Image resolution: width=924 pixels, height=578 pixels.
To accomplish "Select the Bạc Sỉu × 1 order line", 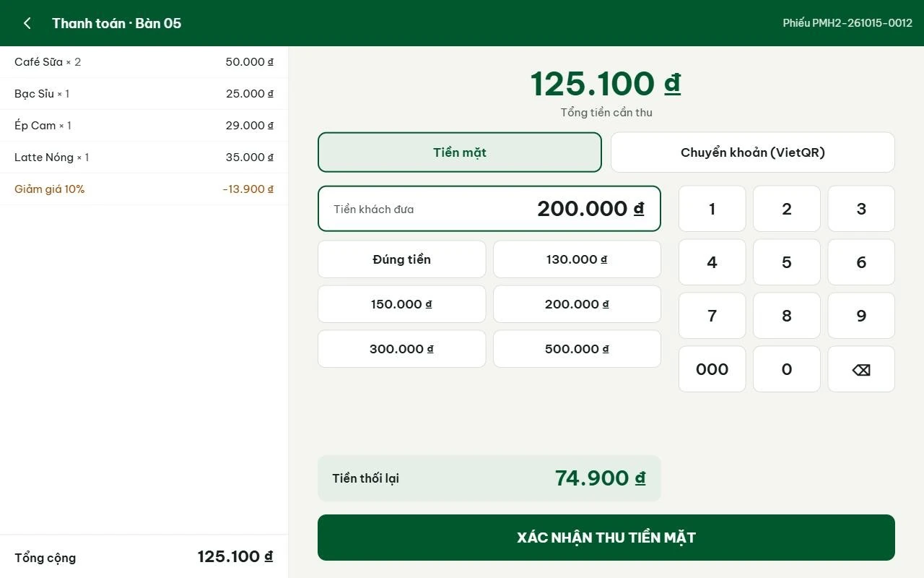I will click(144, 94).
